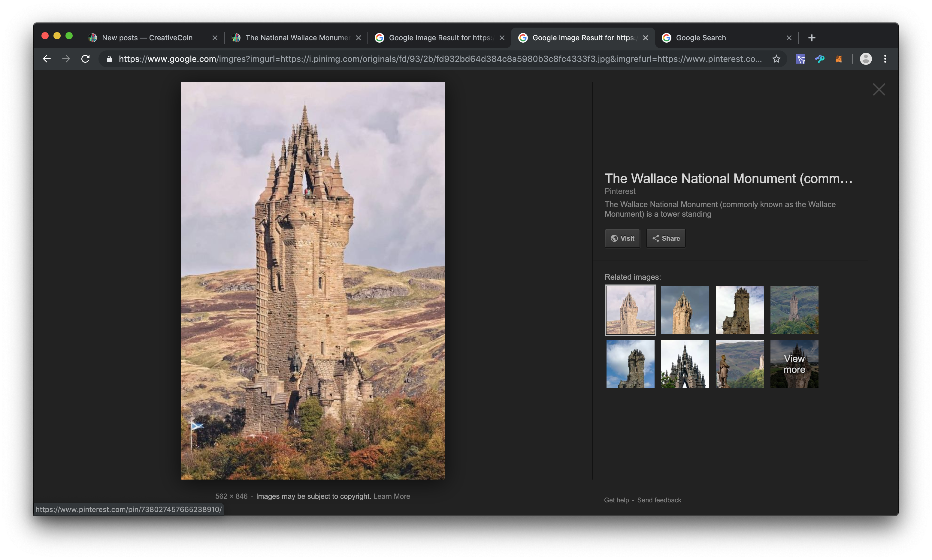
Task: Select the Wallace statue related thumbnail
Action: 740,364
